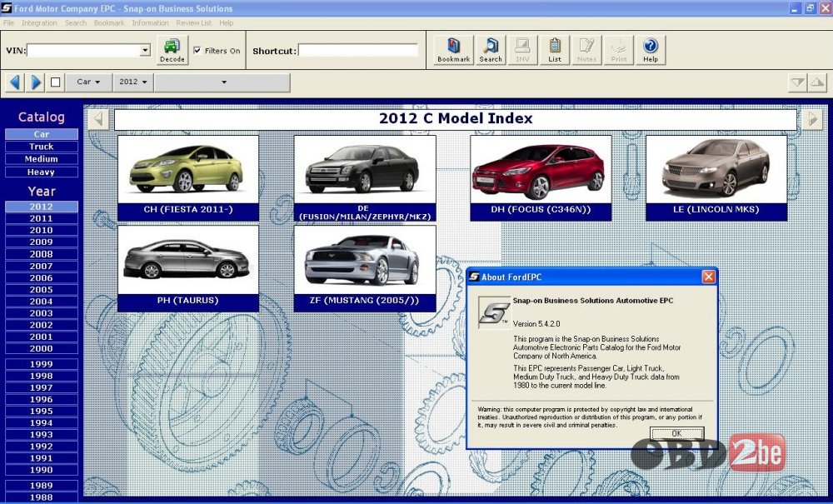
Task: Open the DH (Focus C346N) model
Action: (541, 178)
